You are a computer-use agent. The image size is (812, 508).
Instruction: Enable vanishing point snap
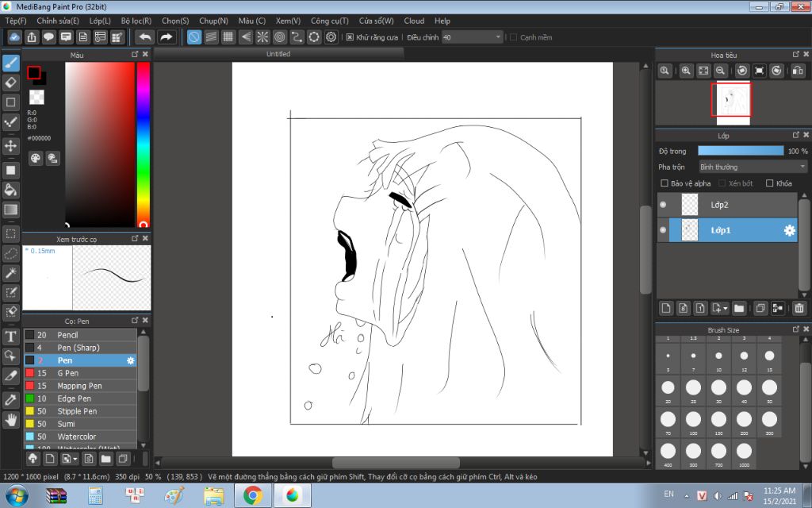246,37
